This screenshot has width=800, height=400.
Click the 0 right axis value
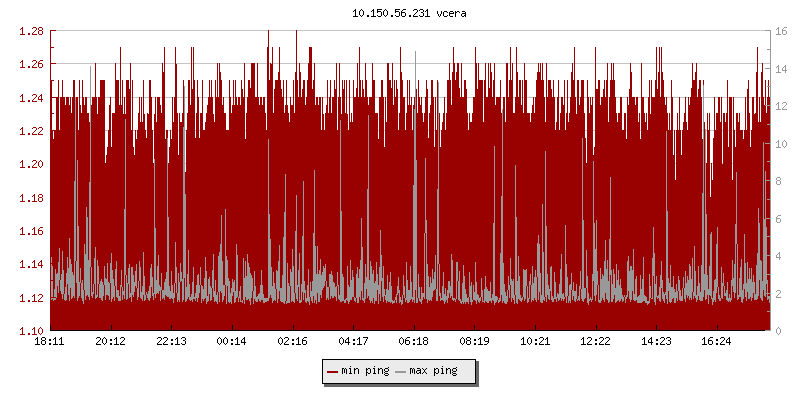click(780, 331)
